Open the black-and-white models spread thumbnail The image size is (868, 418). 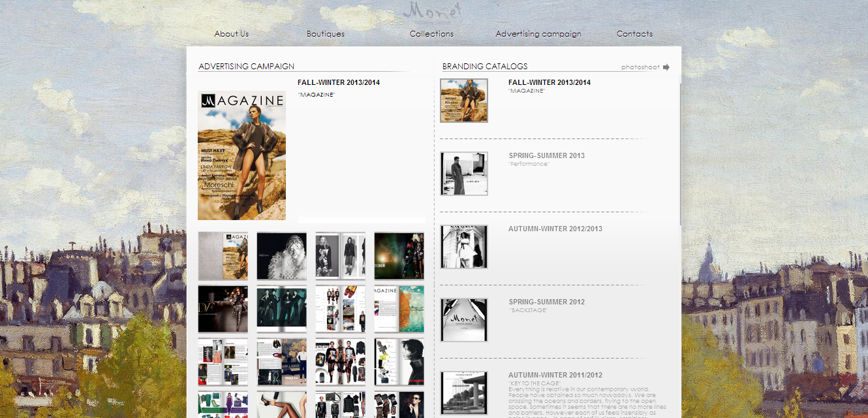tap(341, 256)
